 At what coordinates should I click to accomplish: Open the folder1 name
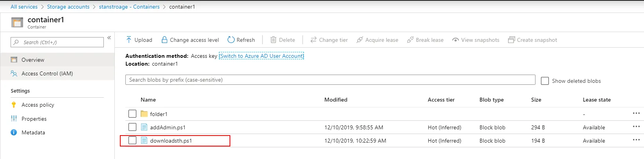pyautogui.click(x=159, y=114)
